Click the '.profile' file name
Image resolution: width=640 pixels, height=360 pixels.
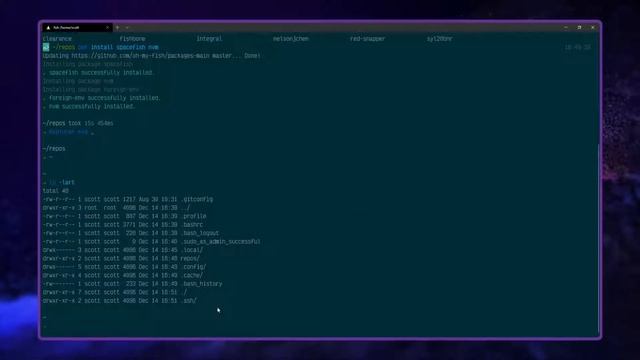click(193, 216)
